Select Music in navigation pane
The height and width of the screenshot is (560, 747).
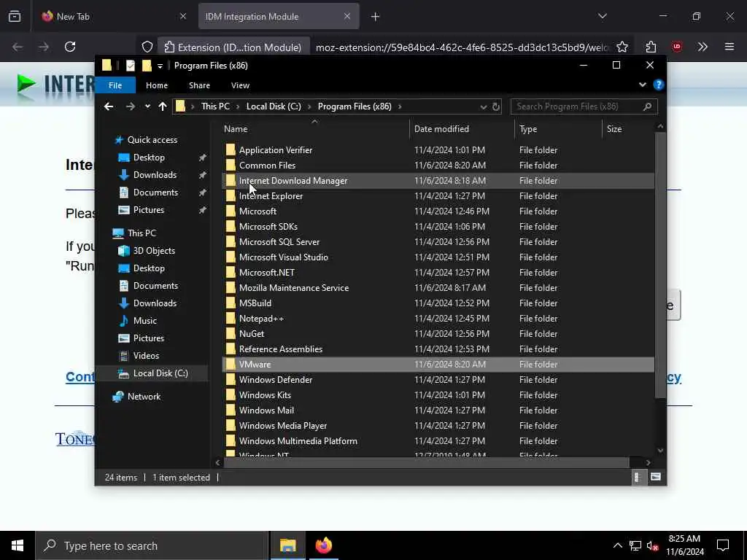click(x=145, y=321)
